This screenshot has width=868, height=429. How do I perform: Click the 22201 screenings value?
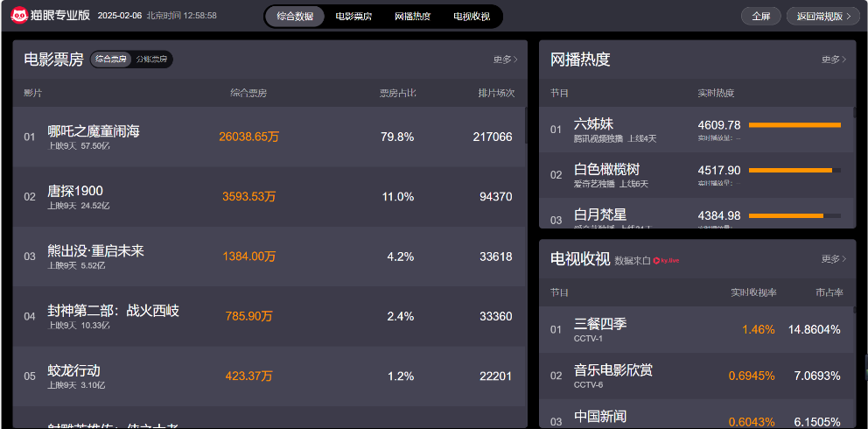point(496,376)
